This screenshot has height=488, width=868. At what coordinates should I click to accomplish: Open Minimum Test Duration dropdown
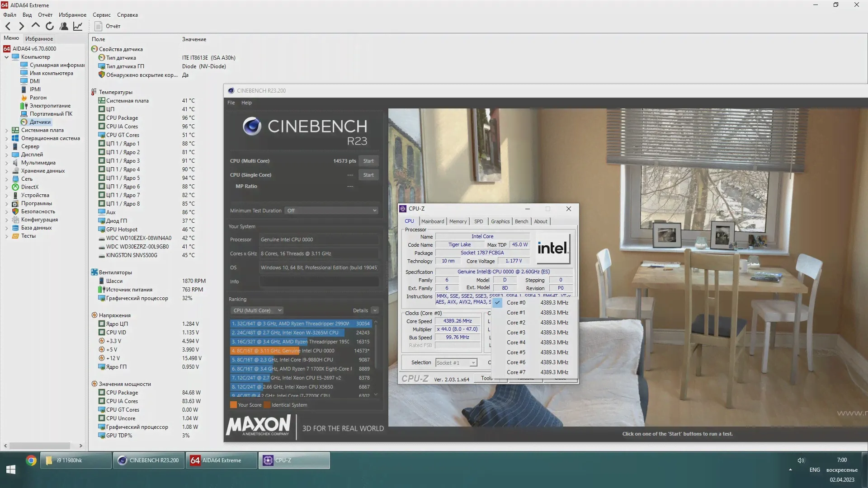(x=331, y=211)
